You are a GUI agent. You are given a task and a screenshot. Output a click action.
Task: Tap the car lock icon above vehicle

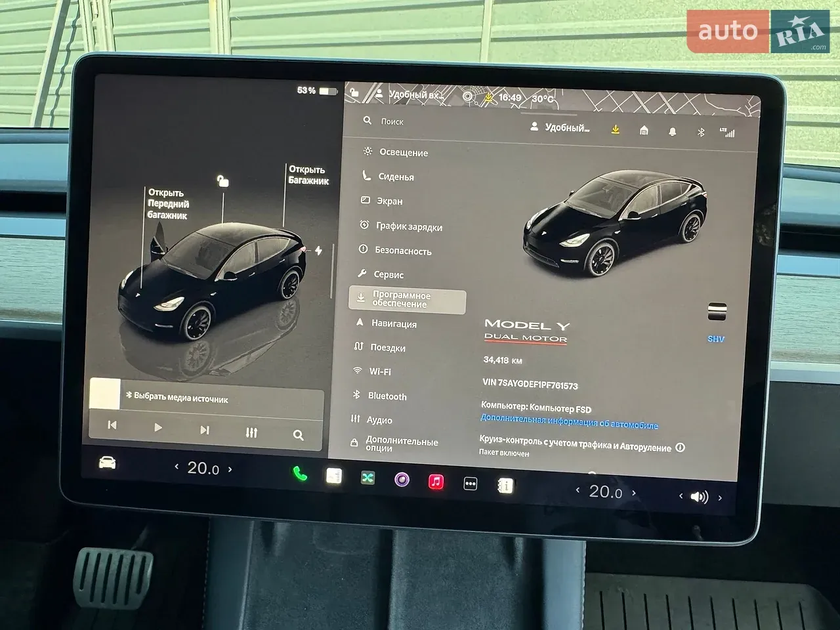(223, 180)
